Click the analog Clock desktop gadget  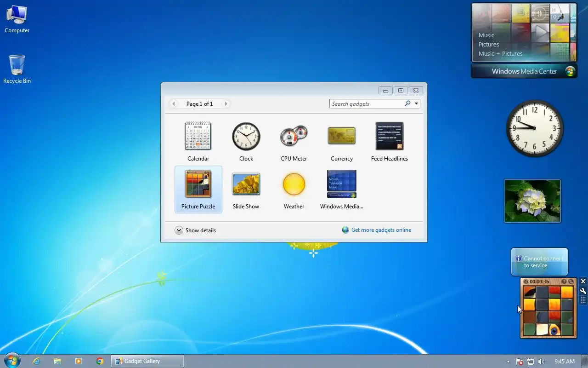[x=535, y=128]
